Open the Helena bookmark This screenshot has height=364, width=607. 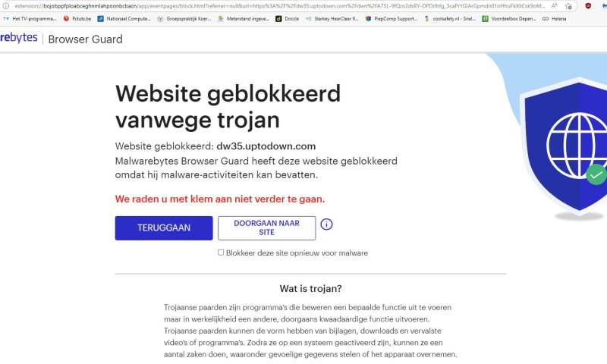point(555,18)
